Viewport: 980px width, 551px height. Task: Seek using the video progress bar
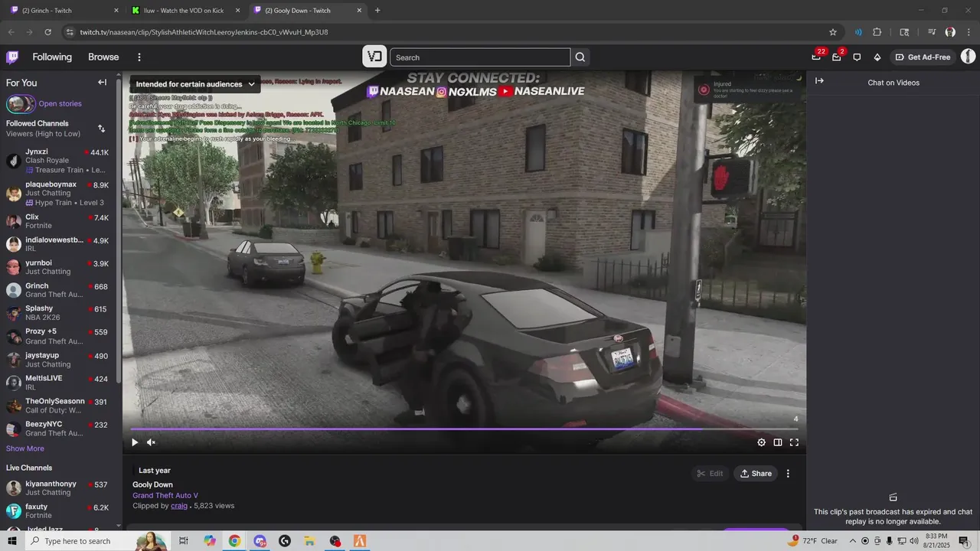[x=464, y=429]
